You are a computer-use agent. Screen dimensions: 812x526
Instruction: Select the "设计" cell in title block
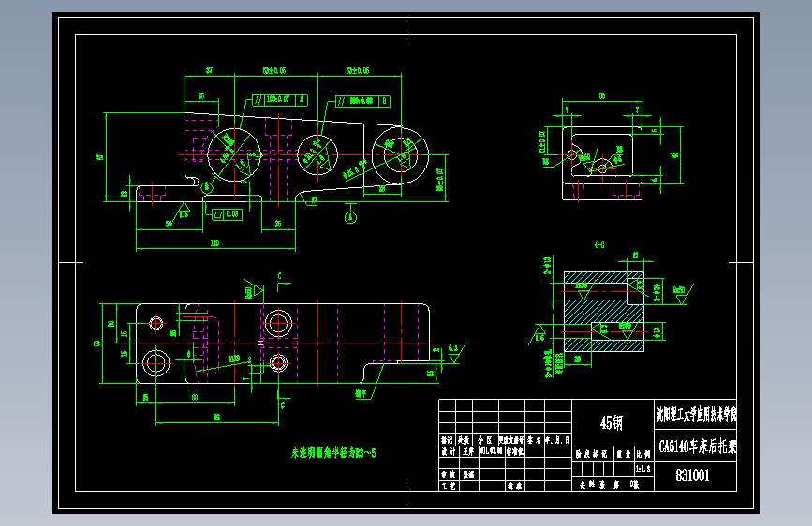click(x=448, y=451)
